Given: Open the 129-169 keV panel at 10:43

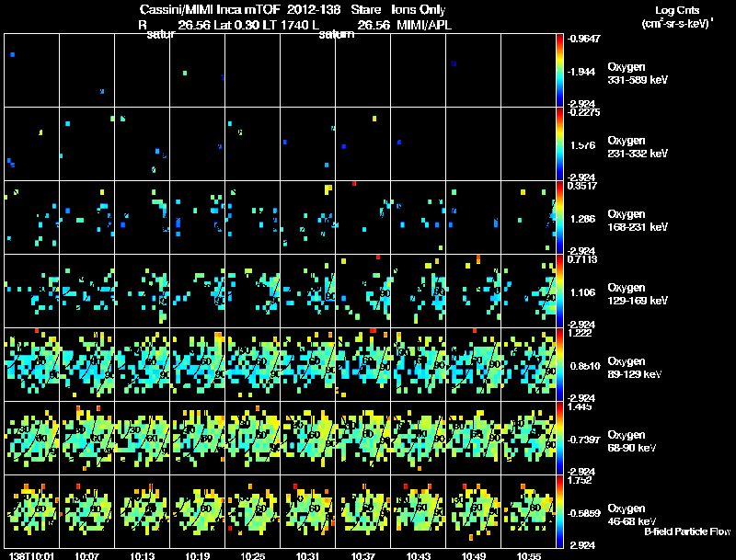Looking at the screenshot, I should coord(419,291).
